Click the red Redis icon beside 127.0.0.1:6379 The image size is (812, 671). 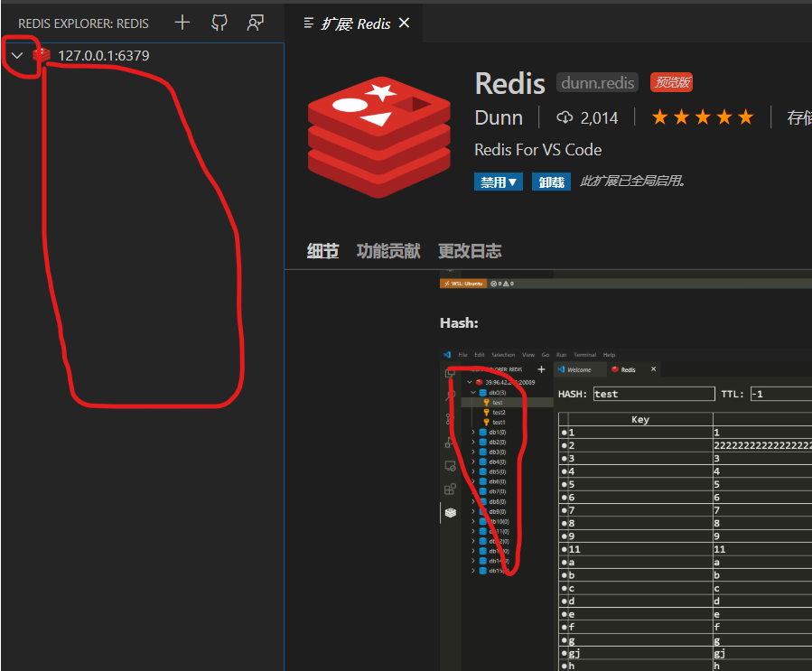[x=42, y=55]
